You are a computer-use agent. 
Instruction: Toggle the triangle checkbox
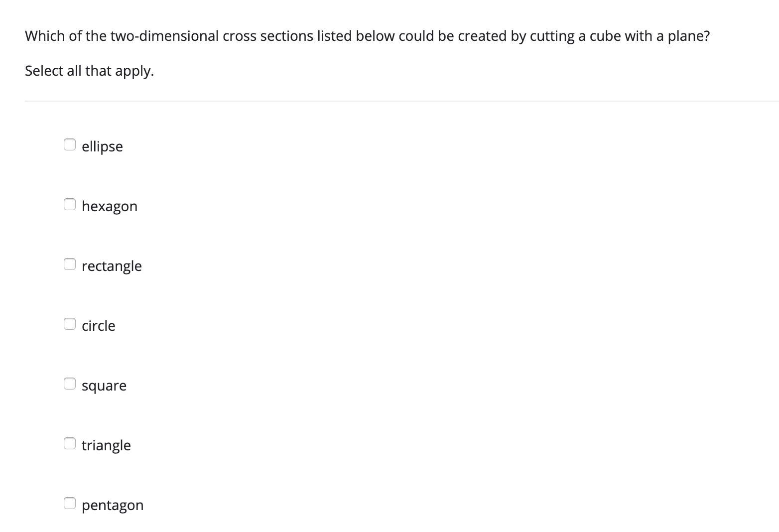70,443
